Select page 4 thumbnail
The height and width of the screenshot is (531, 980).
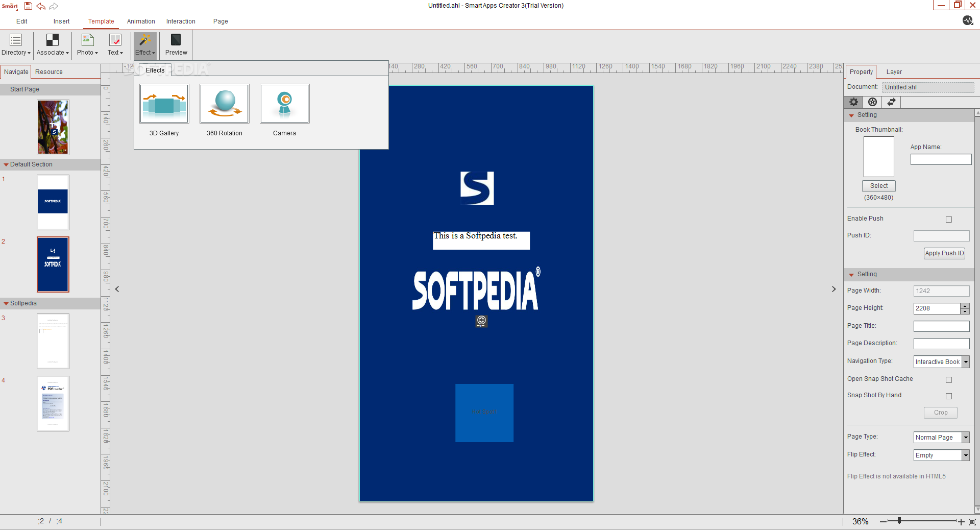53,403
